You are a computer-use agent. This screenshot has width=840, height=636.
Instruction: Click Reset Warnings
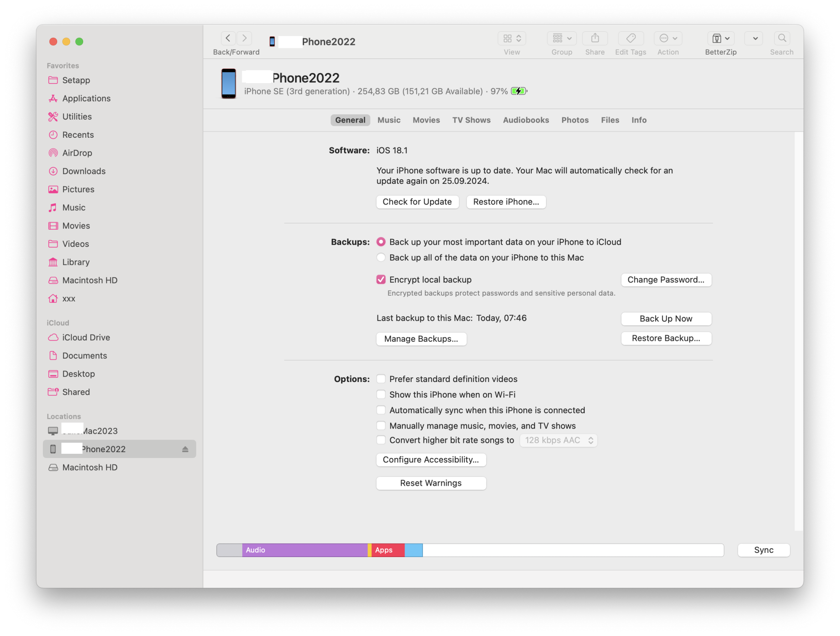click(431, 483)
